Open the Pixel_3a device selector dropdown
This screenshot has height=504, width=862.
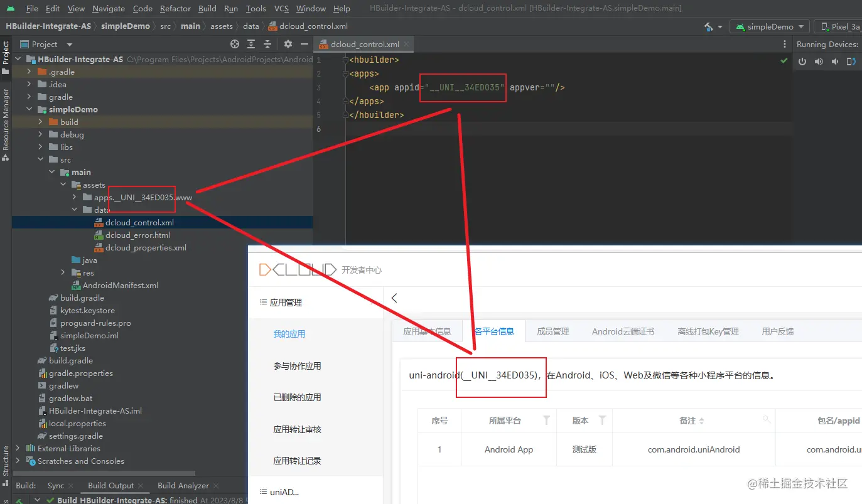(838, 27)
